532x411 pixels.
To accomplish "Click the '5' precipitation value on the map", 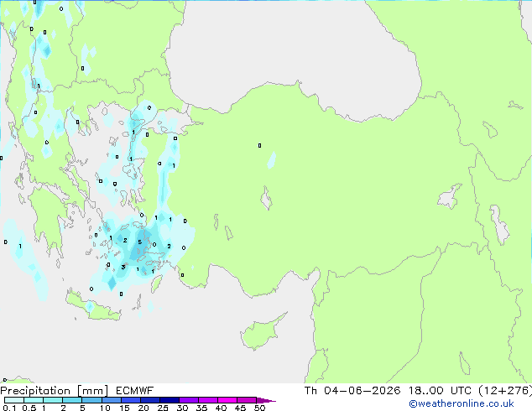I will click(x=139, y=242).
